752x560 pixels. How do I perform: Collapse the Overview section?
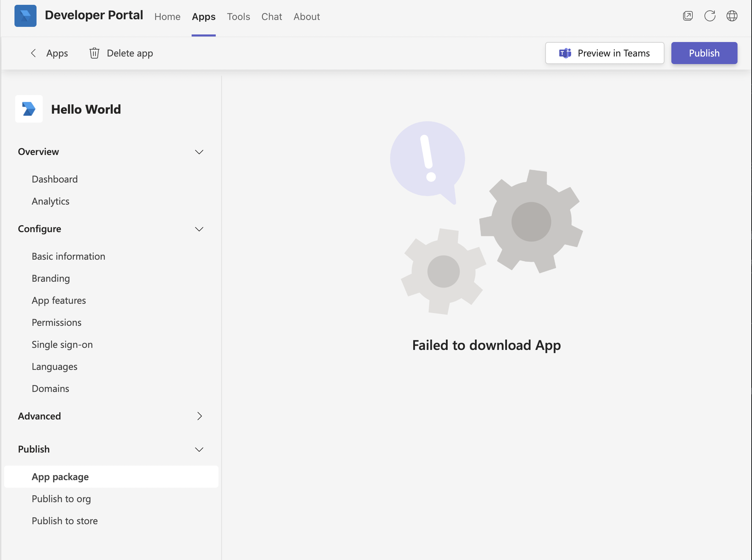[x=199, y=152]
